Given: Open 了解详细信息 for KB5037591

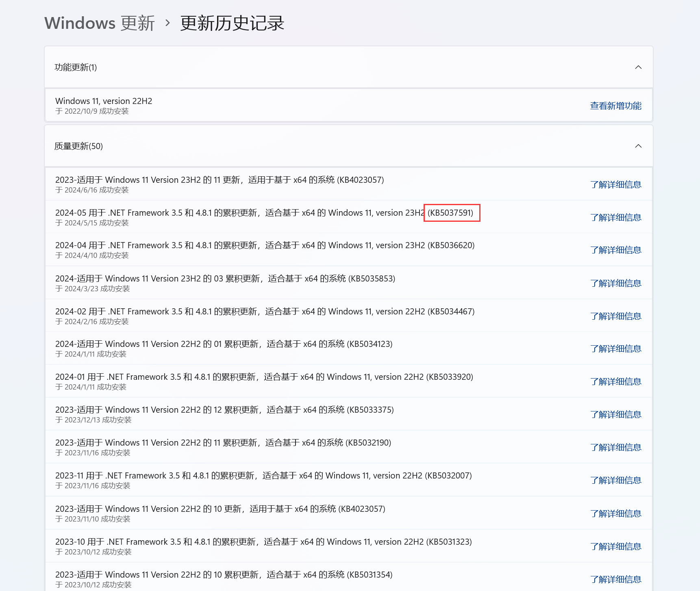Looking at the screenshot, I should (615, 218).
